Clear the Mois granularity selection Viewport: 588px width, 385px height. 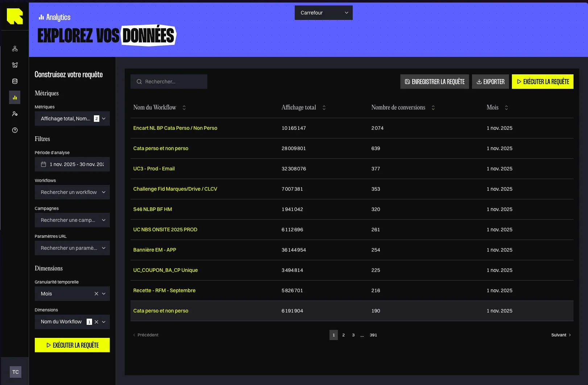(x=96, y=294)
